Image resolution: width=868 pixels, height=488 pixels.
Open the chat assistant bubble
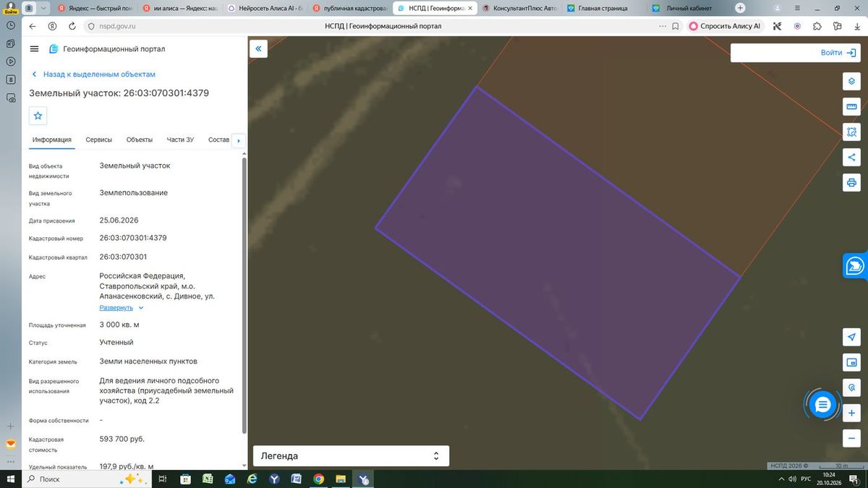822,405
